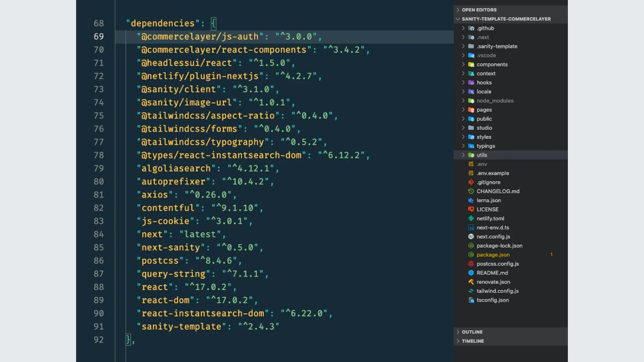This screenshot has height=362, width=644.
Task: Expand the .github folder chevron
Action: pos(463,28)
